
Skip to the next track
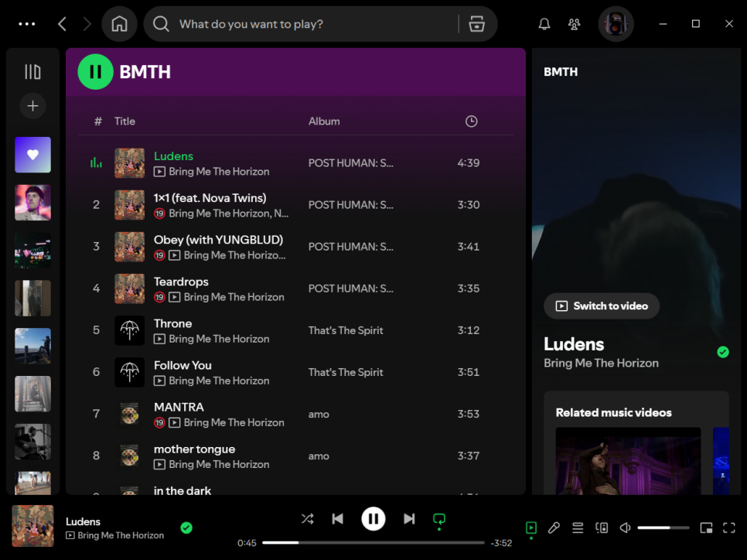409,518
